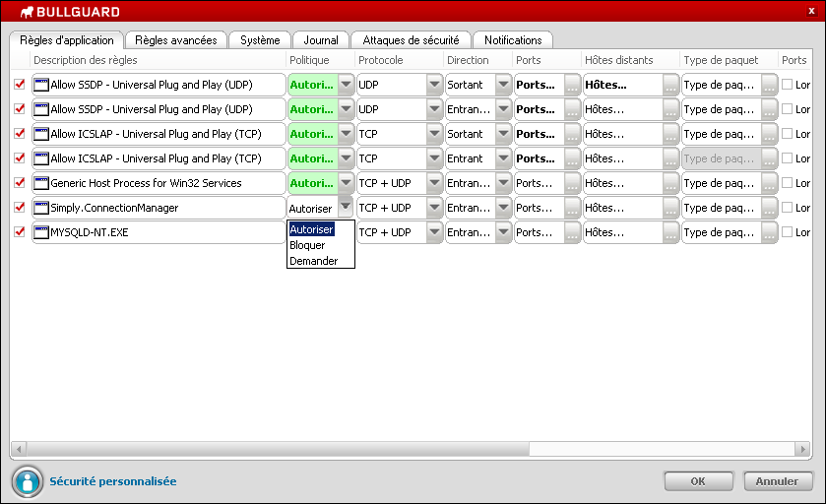826x504 pixels.
Task: Open Type de paquet browse button for Generic Host Process
Action: (769, 183)
